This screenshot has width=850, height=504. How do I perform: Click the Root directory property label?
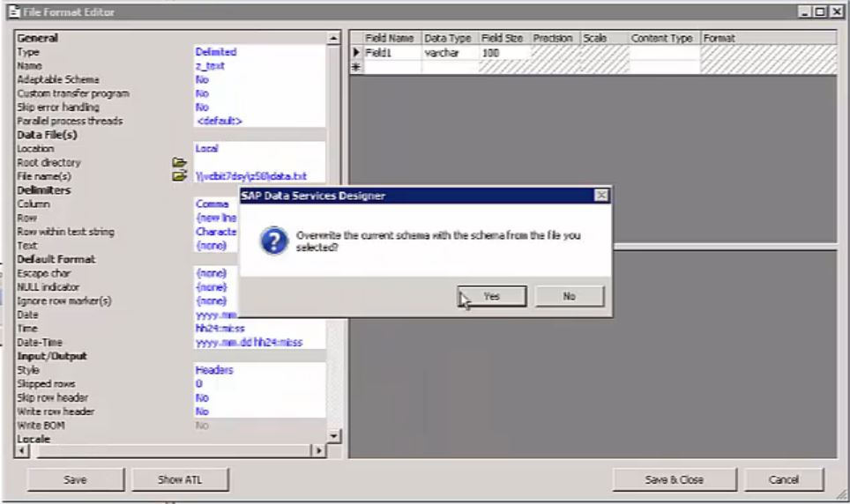tap(48, 163)
